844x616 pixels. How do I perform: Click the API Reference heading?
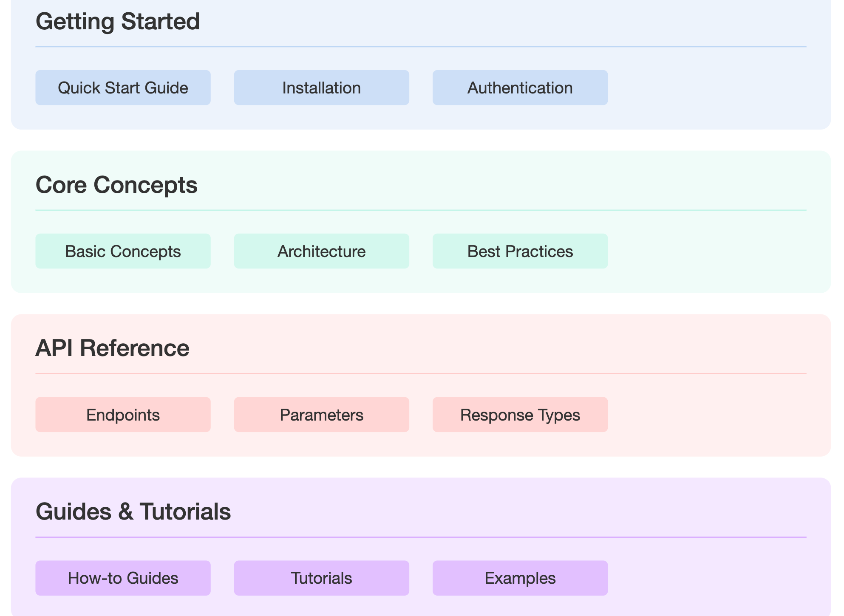click(112, 348)
